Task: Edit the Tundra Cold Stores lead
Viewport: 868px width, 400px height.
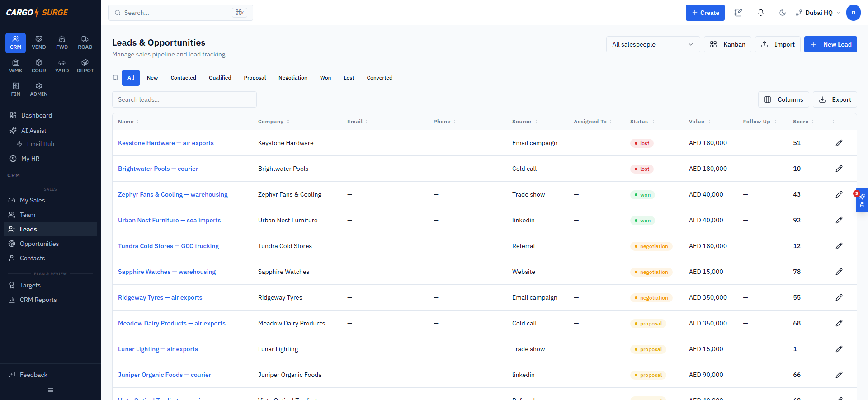Action: (839, 246)
